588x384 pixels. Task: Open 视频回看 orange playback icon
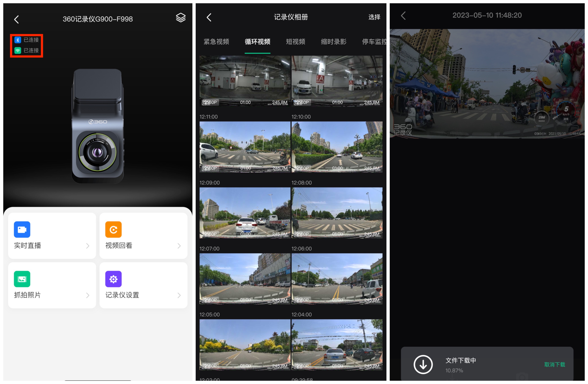tap(113, 229)
